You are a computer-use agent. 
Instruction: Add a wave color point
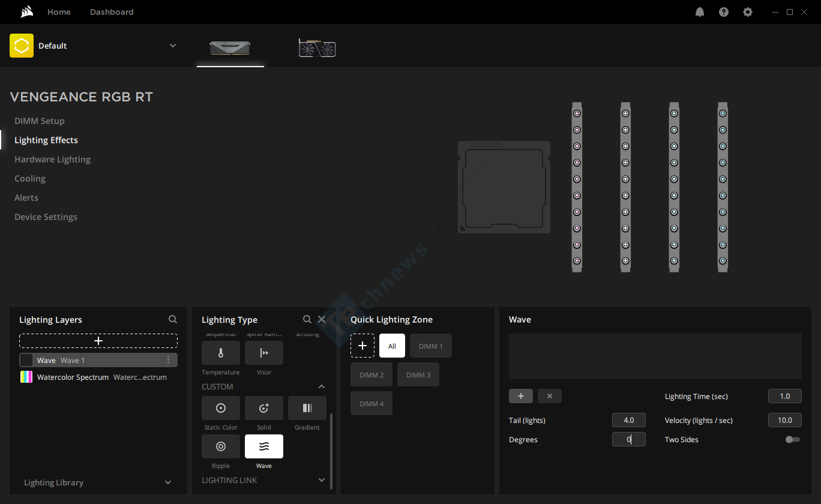(x=521, y=396)
